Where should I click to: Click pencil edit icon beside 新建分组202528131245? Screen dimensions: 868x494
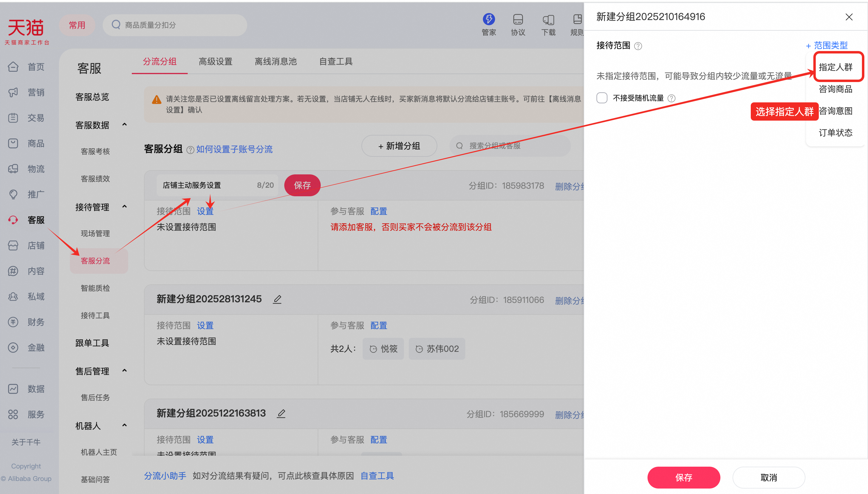pyautogui.click(x=277, y=299)
